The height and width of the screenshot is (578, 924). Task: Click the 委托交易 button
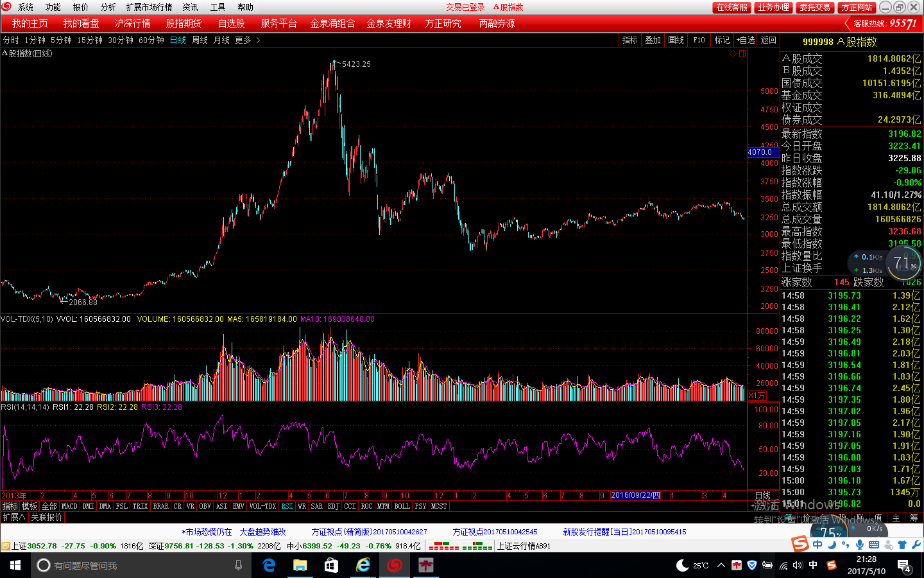coord(815,7)
